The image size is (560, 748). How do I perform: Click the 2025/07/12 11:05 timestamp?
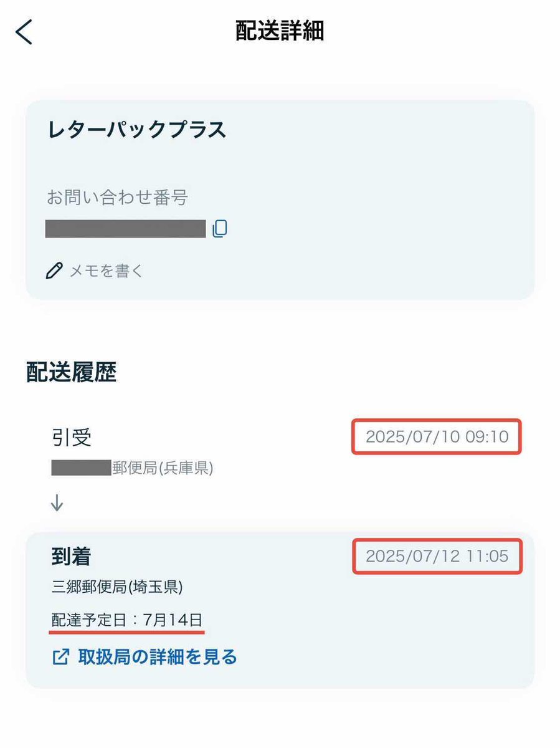pyautogui.click(x=437, y=556)
